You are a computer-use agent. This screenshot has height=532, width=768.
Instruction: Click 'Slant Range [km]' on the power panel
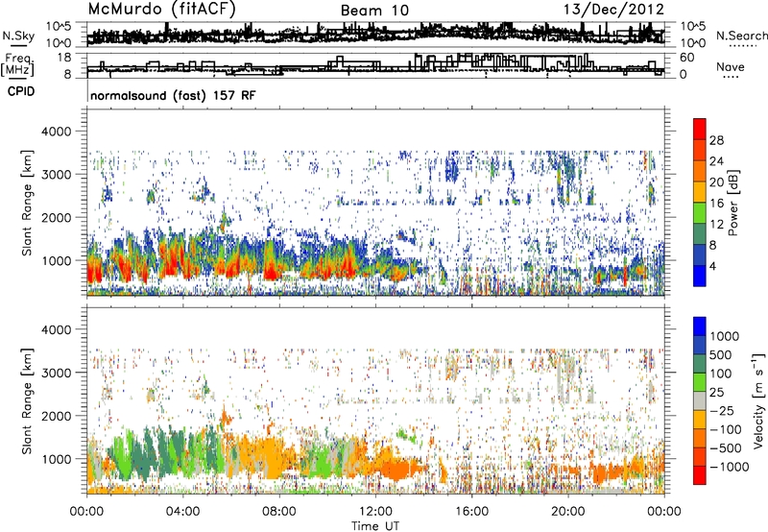pos(27,203)
